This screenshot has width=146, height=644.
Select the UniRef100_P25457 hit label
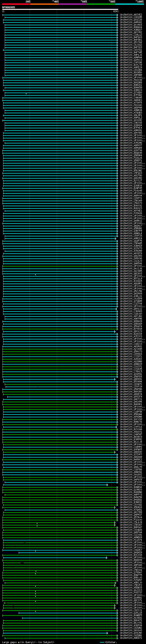[131, 580]
